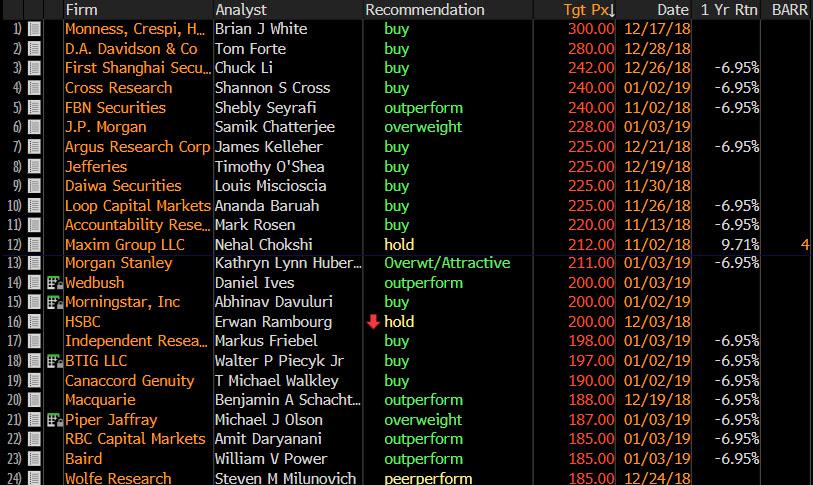The height and width of the screenshot is (485, 813).
Task: Open the spreadsheet model icon beside Piper Jaffray
Action: [54, 420]
